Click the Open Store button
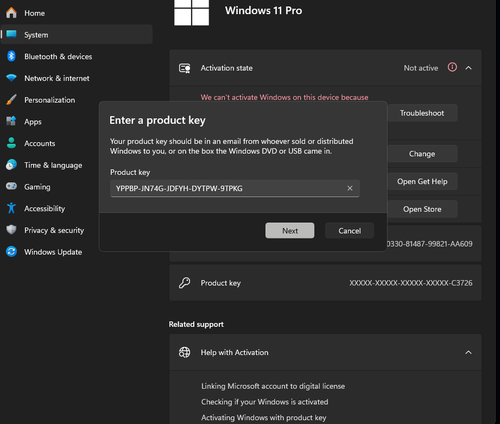Image resolution: width=500 pixels, height=424 pixels. [x=422, y=209]
